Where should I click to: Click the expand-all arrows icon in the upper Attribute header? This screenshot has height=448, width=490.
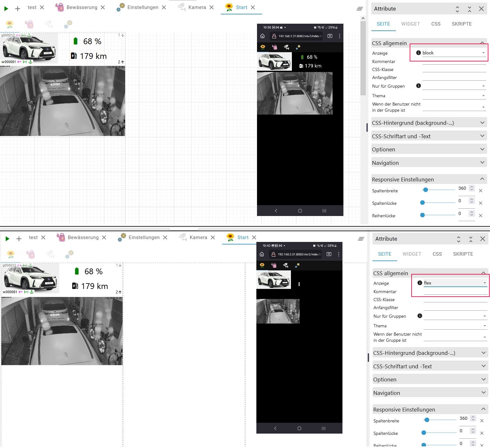[x=457, y=9]
